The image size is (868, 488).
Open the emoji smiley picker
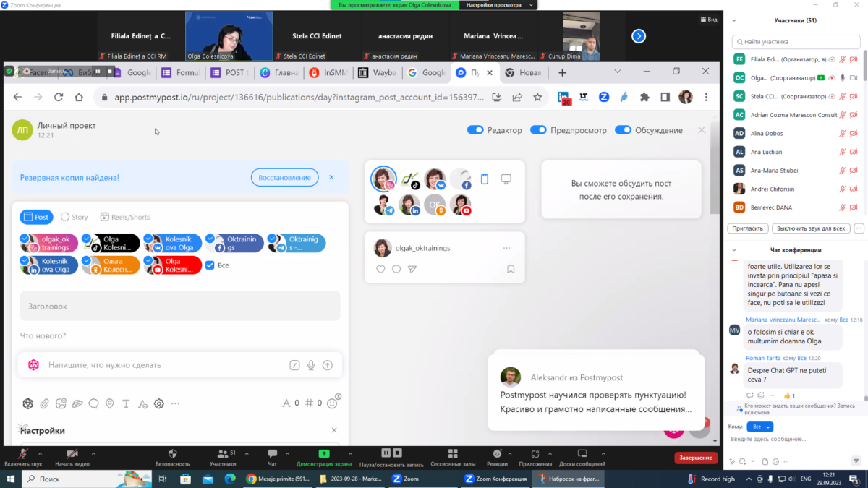tap(333, 403)
